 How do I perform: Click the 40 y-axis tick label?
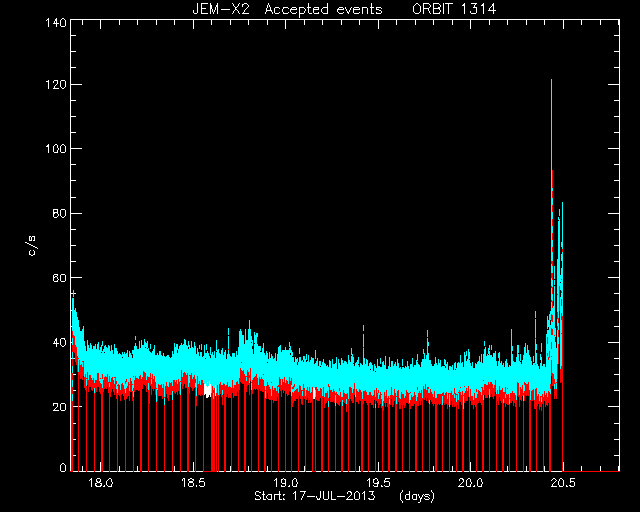point(59,342)
